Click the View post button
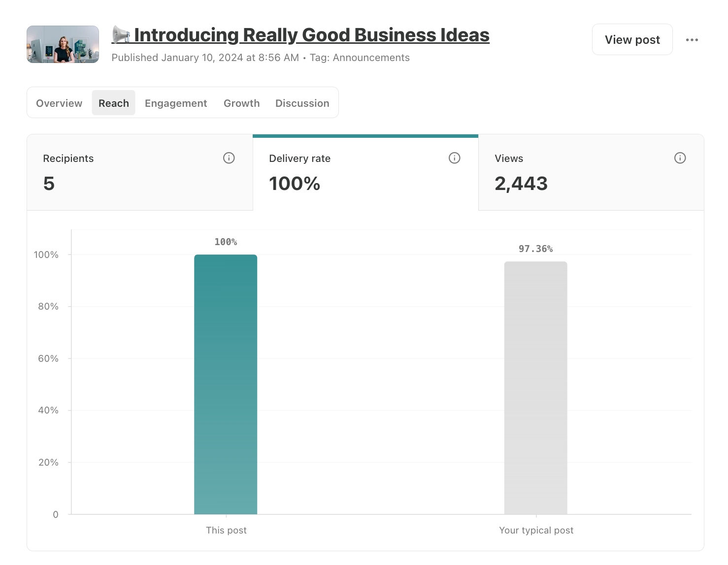This screenshot has height=565, width=728. click(x=632, y=39)
